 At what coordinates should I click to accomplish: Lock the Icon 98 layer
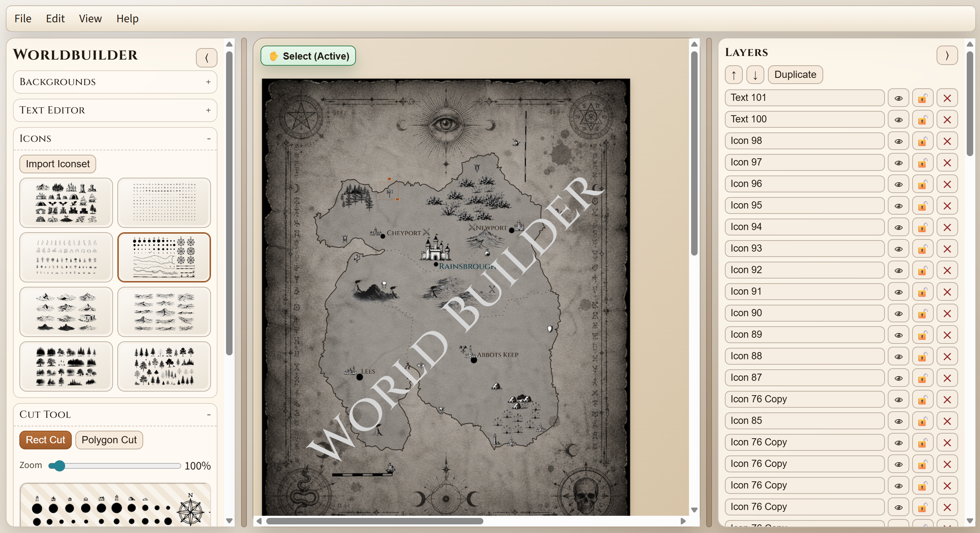click(x=923, y=141)
